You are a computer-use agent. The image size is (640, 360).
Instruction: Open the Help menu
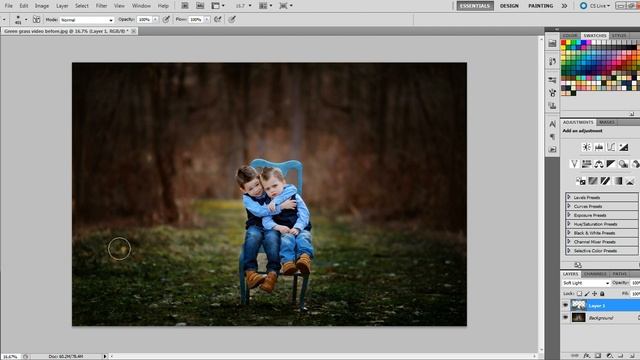pos(163,6)
